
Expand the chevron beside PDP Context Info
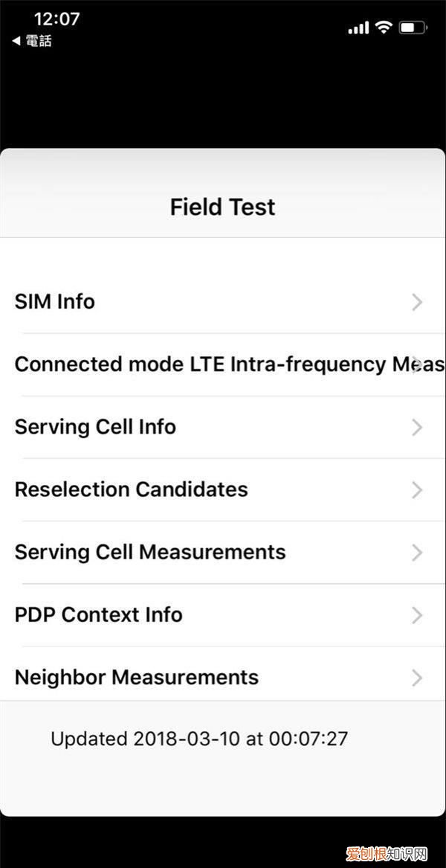click(418, 615)
